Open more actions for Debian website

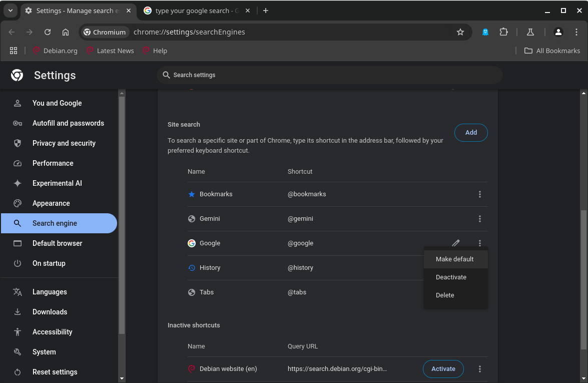click(x=479, y=369)
